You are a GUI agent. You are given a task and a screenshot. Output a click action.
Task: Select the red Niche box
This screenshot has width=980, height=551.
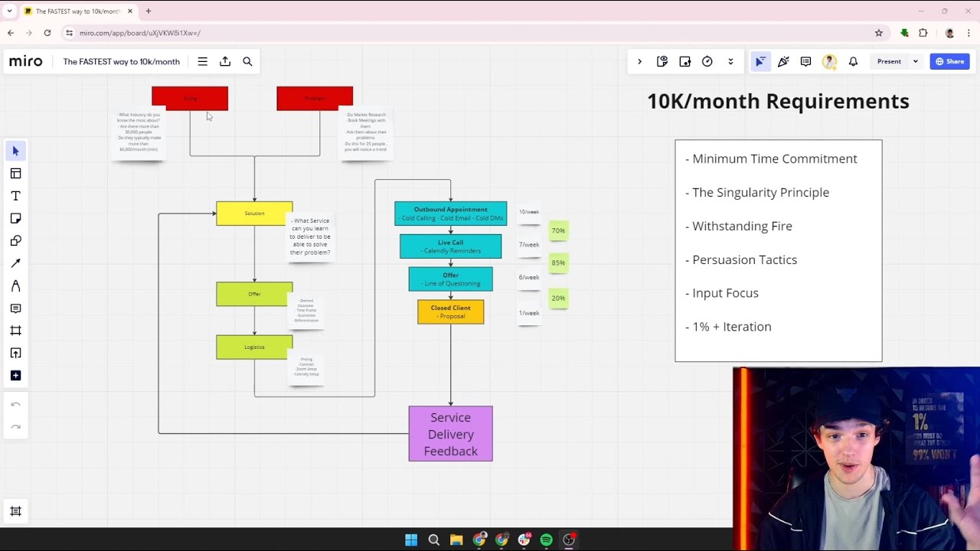[190, 98]
